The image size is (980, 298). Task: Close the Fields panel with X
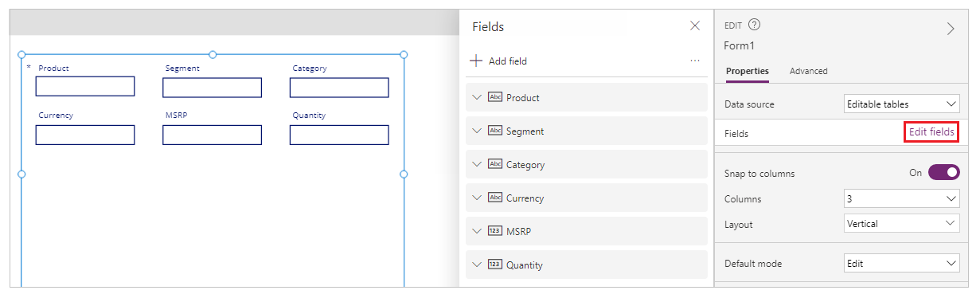coord(695,26)
